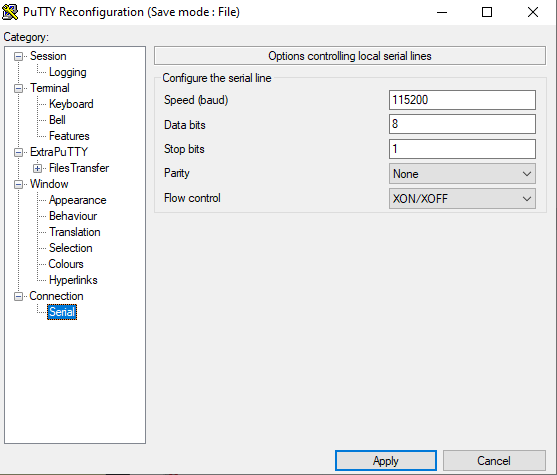Select the Session category
Image resolution: width=557 pixels, height=475 pixels.
coord(48,56)
